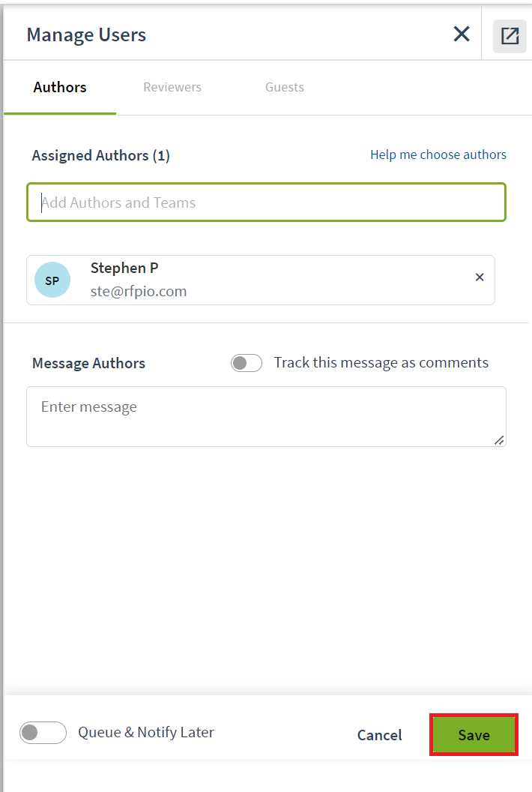Save the user assignments

474,734
